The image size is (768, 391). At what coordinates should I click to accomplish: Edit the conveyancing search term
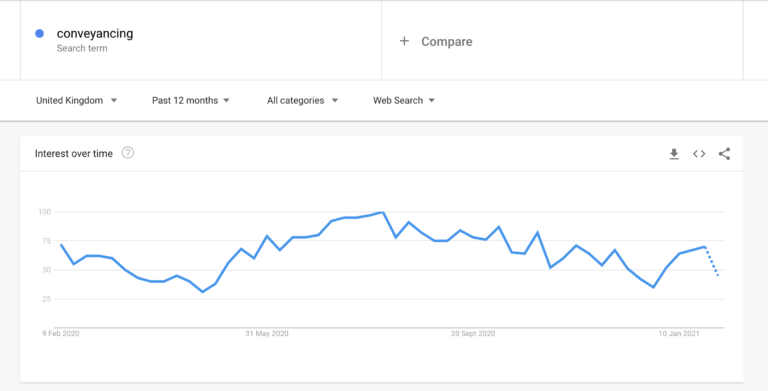pos(95,33)
